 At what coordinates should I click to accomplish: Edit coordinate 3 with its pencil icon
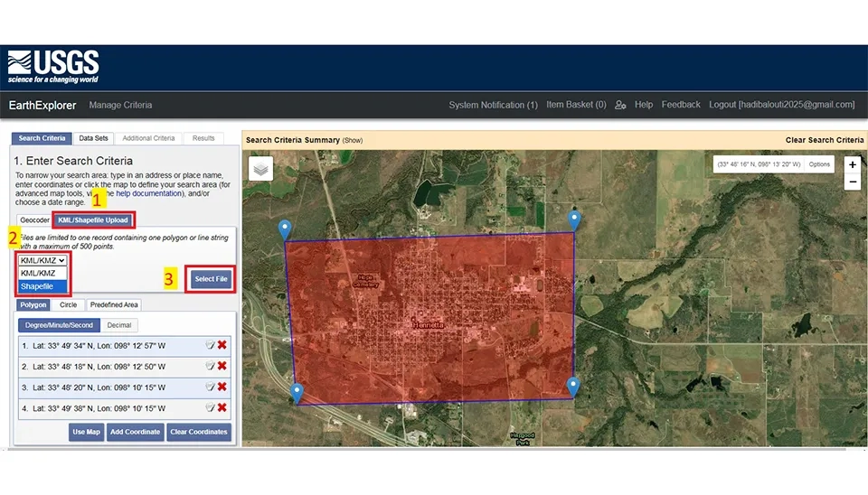(210, 387)
